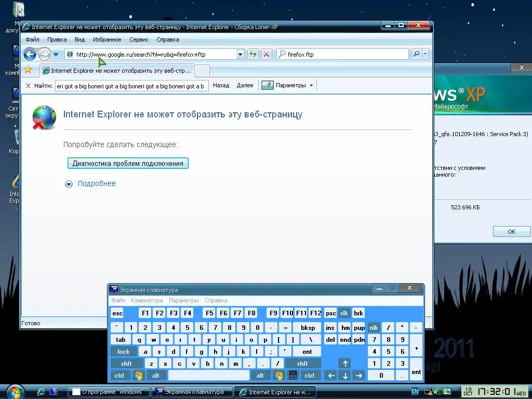Click OK in the Windows XP about dialog
The width and height of the screenshot is (532, 399).
(512, 232)
